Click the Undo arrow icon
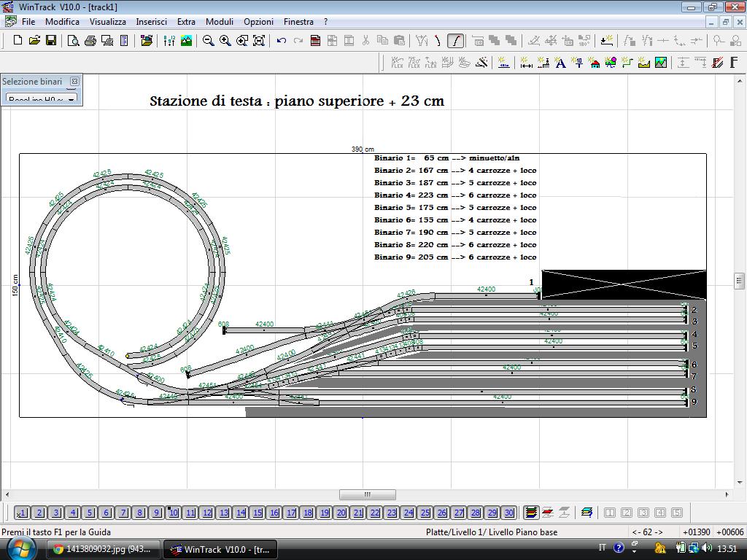Image resolution: width=747 pixels, height=560 pixels. click(x=281, y=41)
